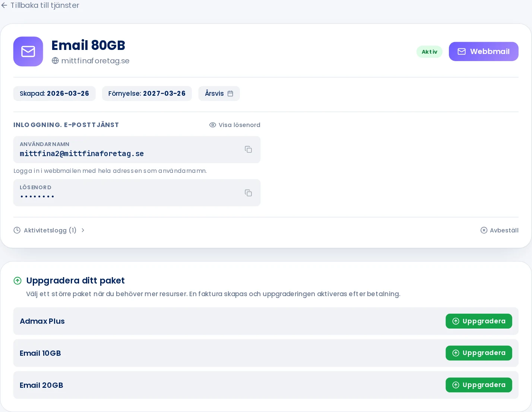Click the purple Email service envelope icon

28,51
